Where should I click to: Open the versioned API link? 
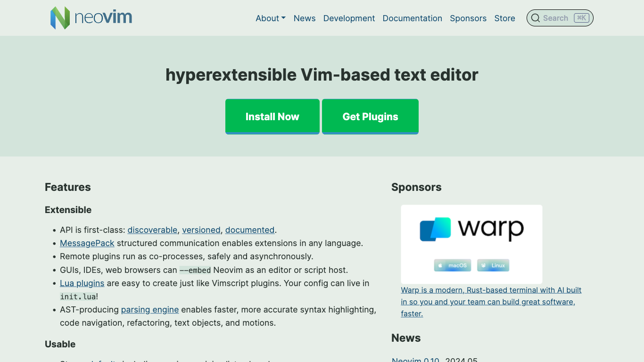(201, 230)
